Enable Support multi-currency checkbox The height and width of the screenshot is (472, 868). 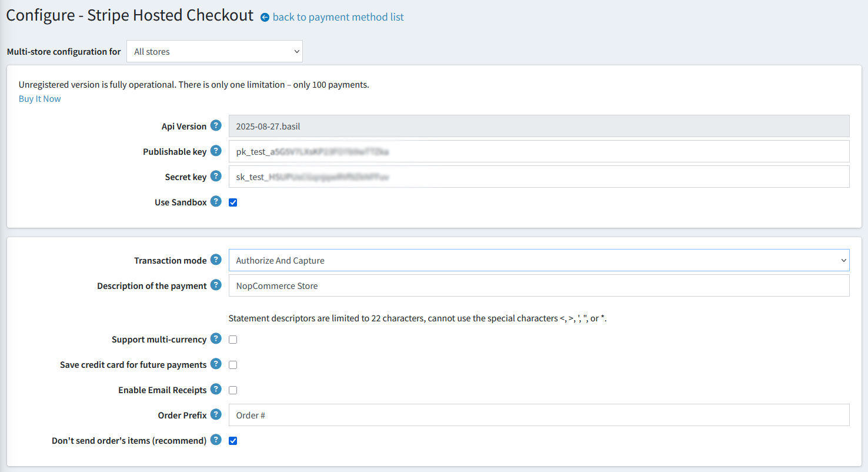coord(233,340)
